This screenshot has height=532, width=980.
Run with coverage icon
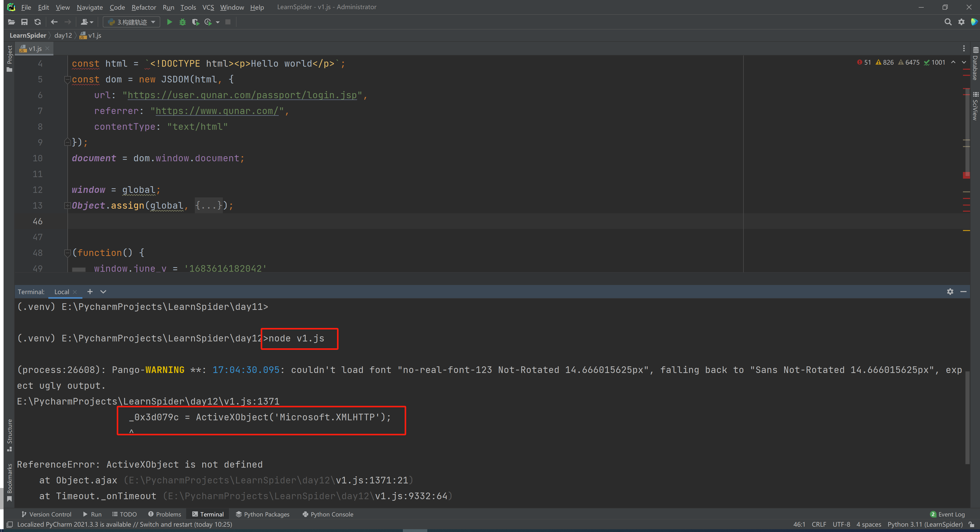pos(196,22)
